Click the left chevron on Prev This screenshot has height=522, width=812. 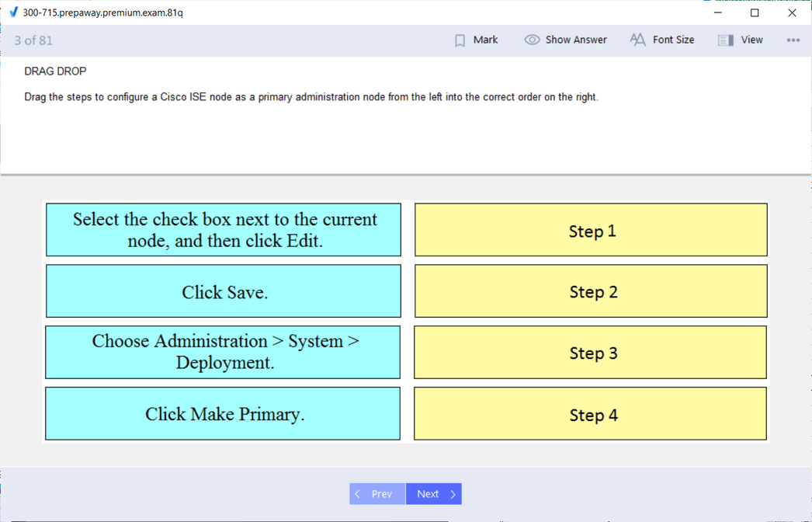pos(357,494)
